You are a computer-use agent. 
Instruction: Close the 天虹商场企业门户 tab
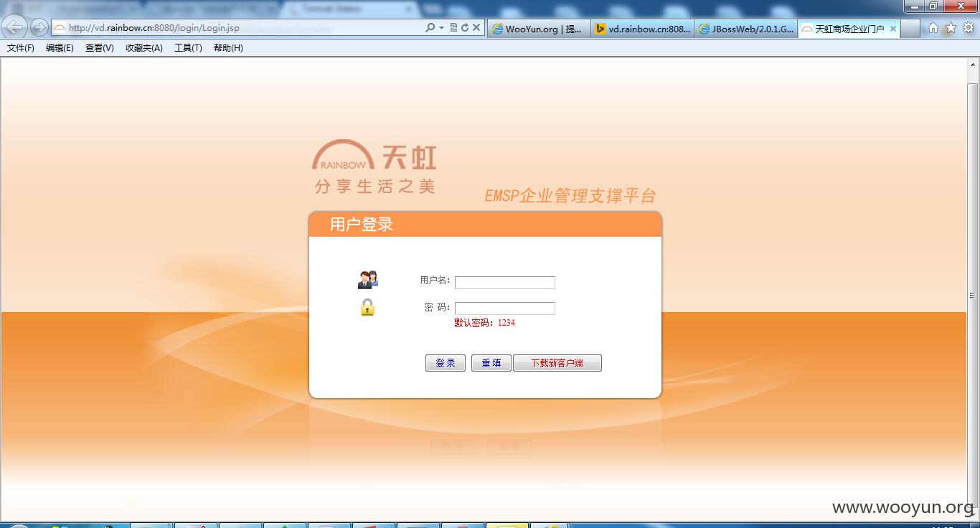893,29
